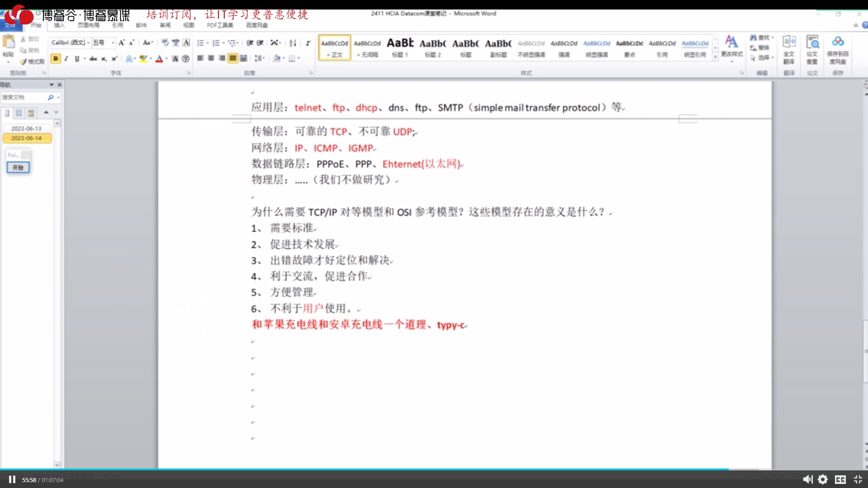Click the Format Painter brush icon
The width and height of the screenshot is (868, 488).
pos(23,62)
